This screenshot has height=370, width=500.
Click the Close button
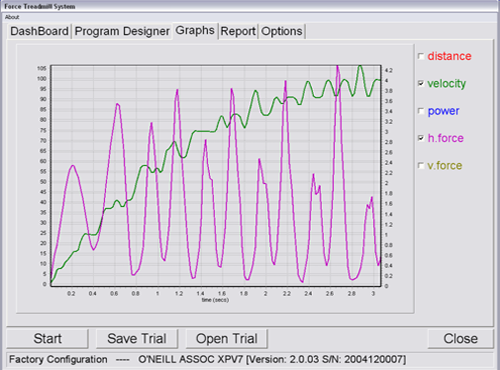460,339
